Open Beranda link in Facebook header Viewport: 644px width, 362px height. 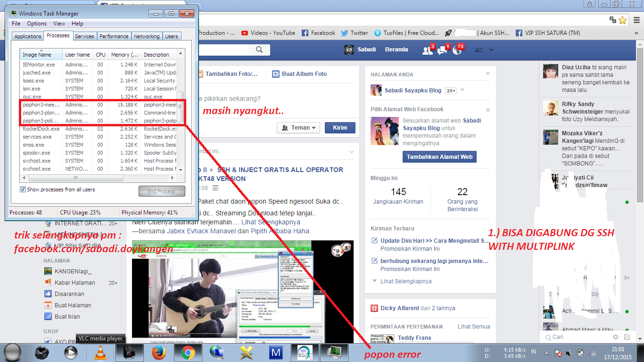coord(396,49)
